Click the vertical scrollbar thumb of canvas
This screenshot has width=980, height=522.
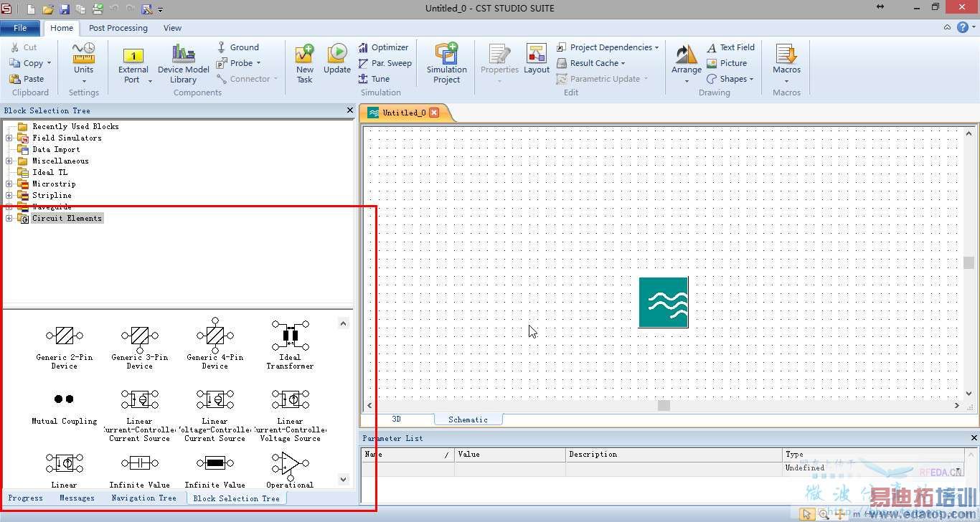[x=969, y=263]
